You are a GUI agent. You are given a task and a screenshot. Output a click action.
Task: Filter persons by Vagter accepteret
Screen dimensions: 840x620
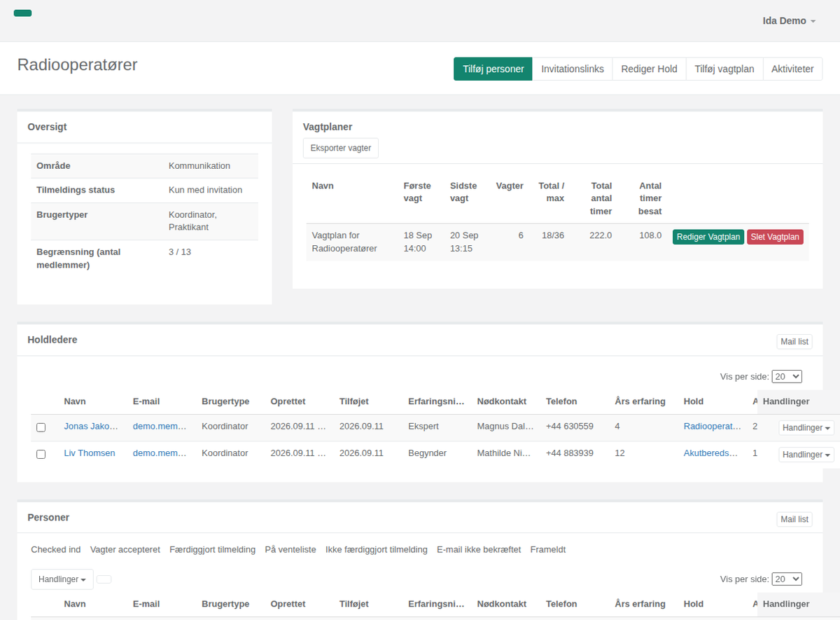point(125,550)
